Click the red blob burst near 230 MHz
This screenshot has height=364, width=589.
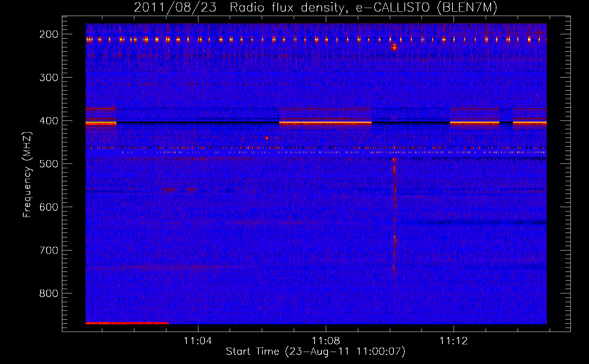394,47
